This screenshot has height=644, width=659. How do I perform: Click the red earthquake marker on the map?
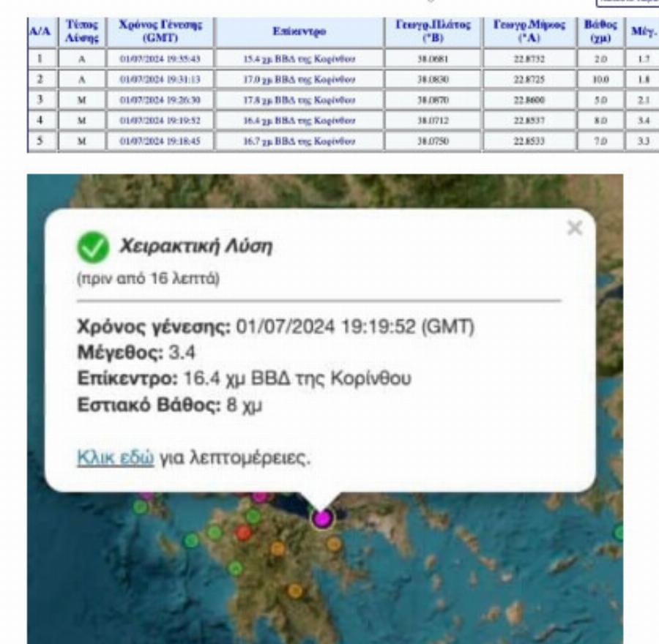pyautogui.click(x=243, y=533)
